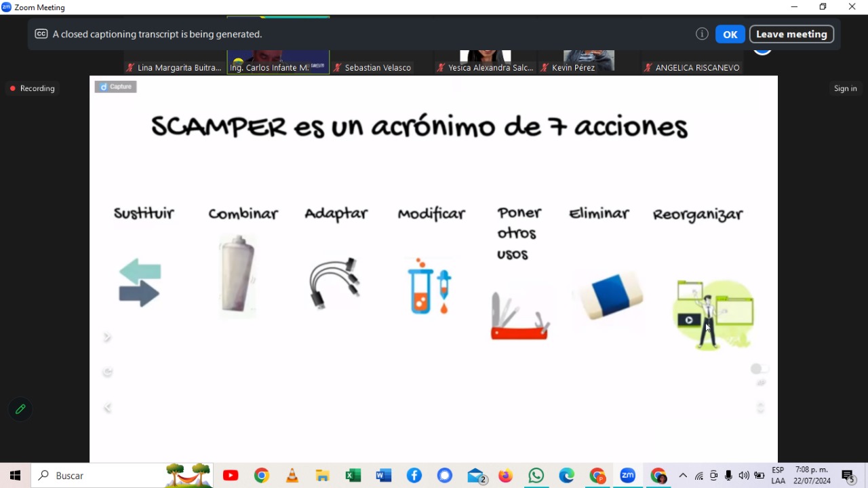Click the next slide arrow on the slide
The height and width of the screenshot is (488, 868).
pyautogui.click(x=107, y=337)
